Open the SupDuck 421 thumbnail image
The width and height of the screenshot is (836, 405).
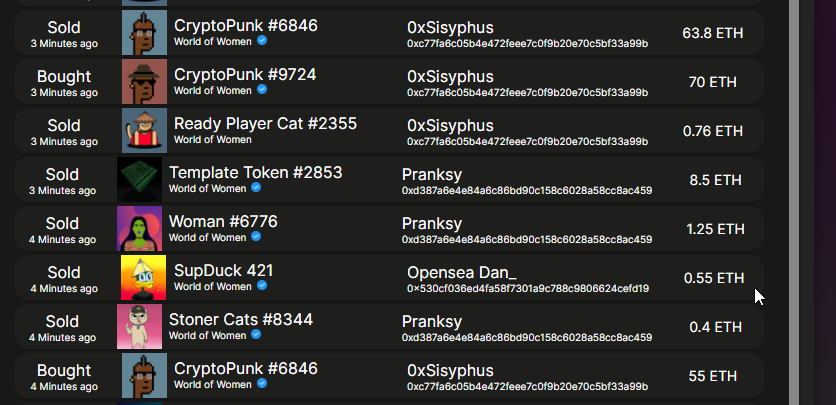coord(143,278)
